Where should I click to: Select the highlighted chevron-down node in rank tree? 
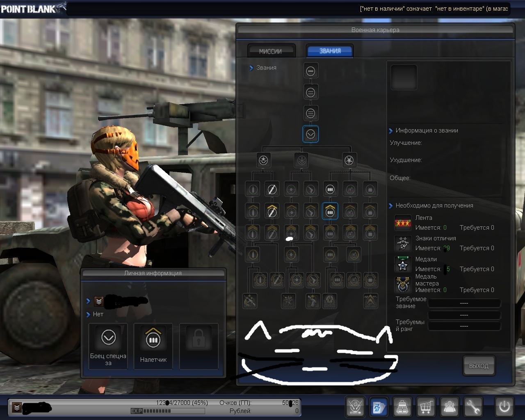[x=310, y=134]
